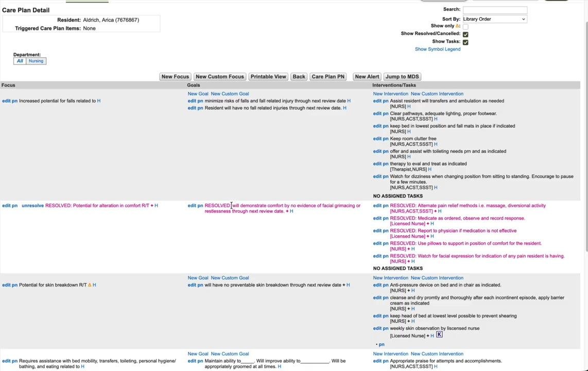The image size is (588, 371).
Task: Click resident name 'Aldrich, Arica (7676867)'
Action: tap(111, 20)
